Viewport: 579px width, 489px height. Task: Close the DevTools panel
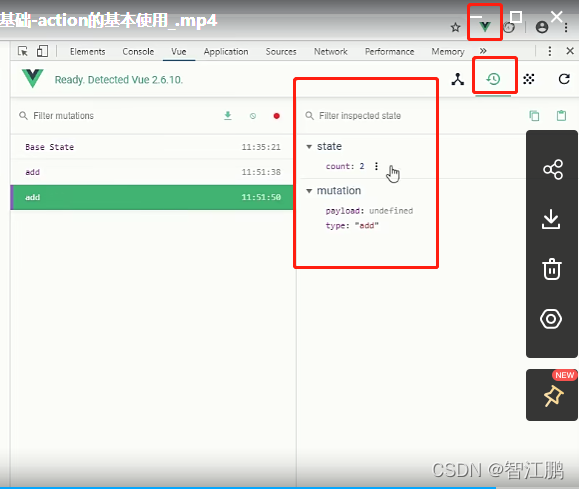570,51
